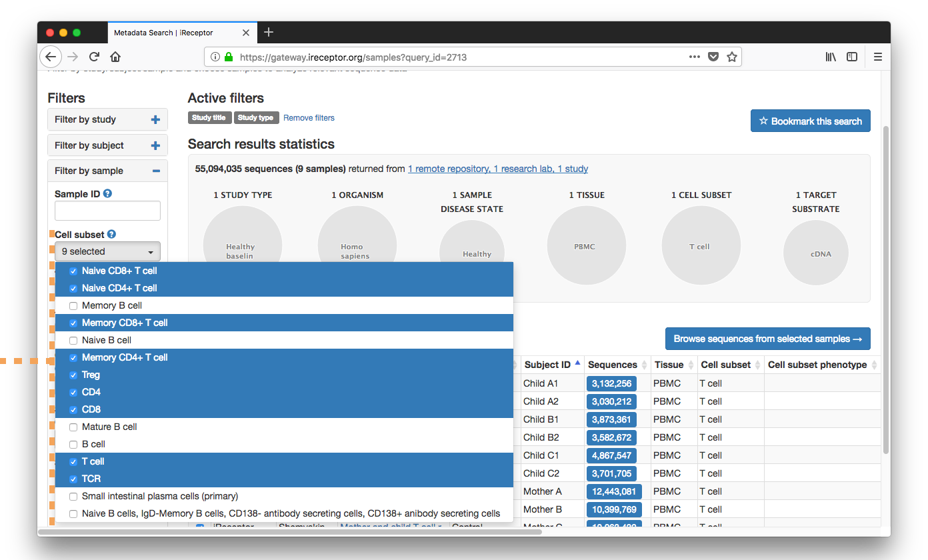
Task: Open a new browser tab
Action: pos(269,32)
